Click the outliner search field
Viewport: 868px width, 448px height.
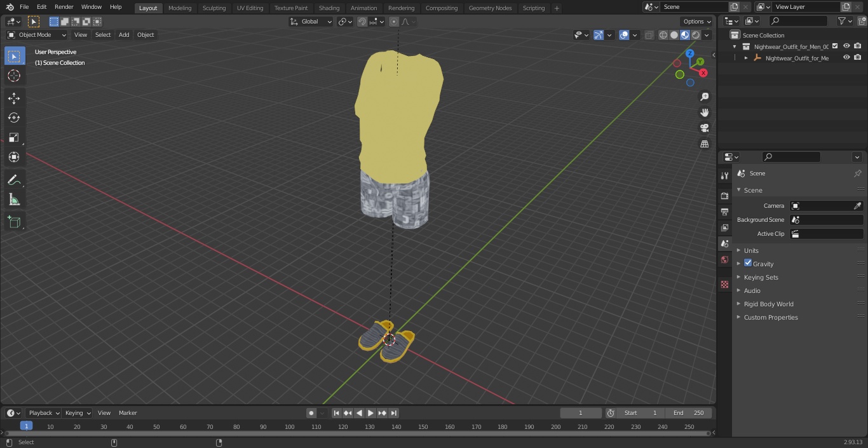[x=798, y=21]
